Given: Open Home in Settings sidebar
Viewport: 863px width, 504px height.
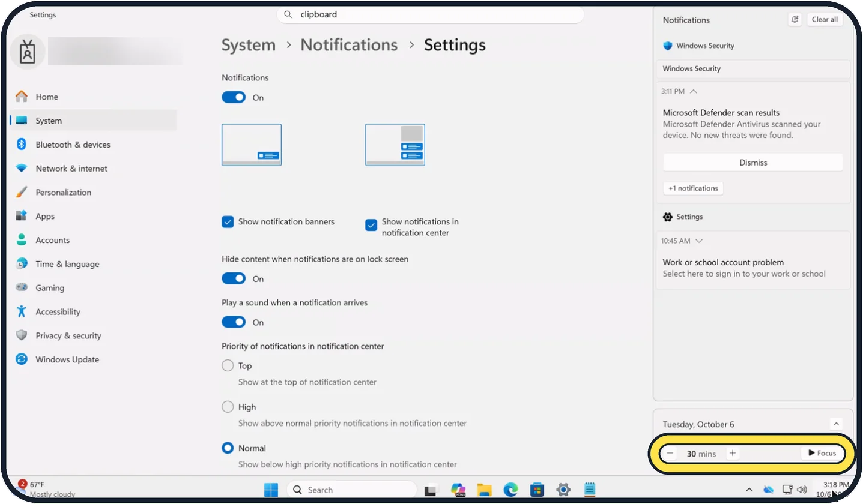Looking at the screenshot, I should coord(47,97).
